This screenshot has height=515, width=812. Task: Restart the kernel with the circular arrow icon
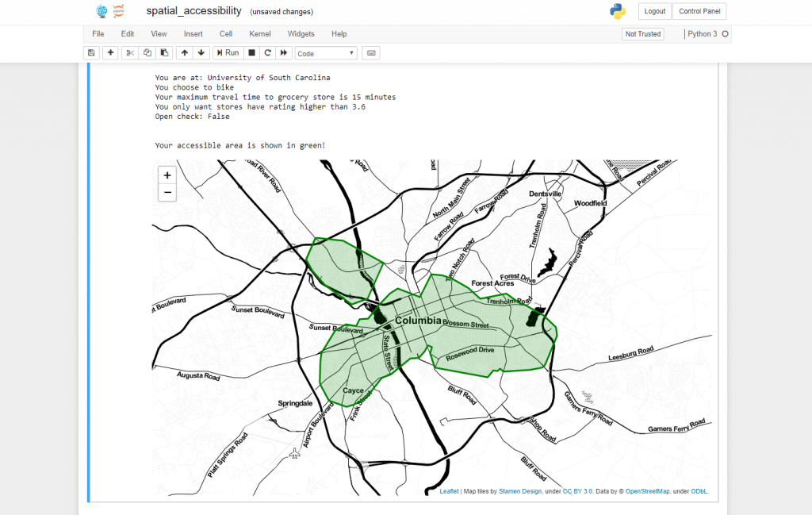coord(267,52)
